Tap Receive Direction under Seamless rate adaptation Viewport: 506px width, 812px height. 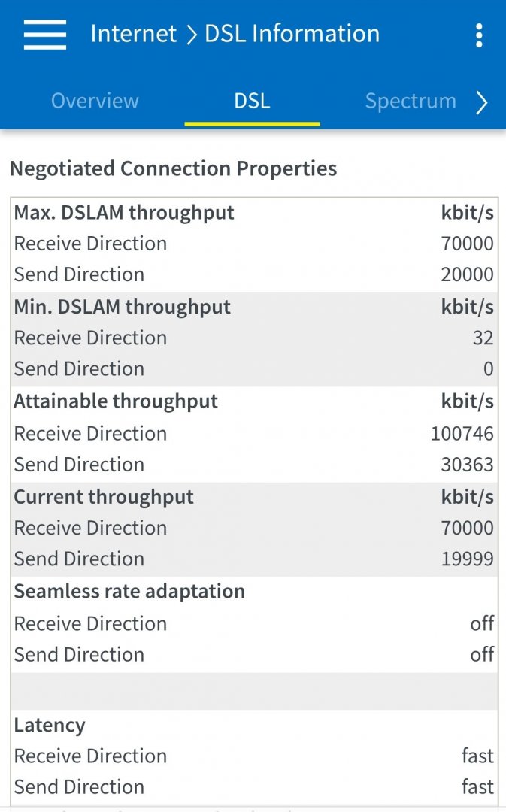[x=90, y=624]
